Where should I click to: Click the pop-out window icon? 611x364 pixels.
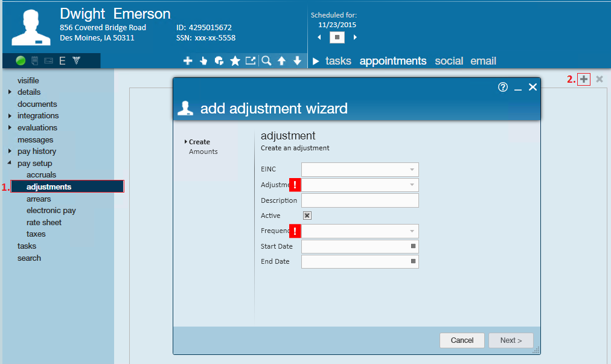250,60
